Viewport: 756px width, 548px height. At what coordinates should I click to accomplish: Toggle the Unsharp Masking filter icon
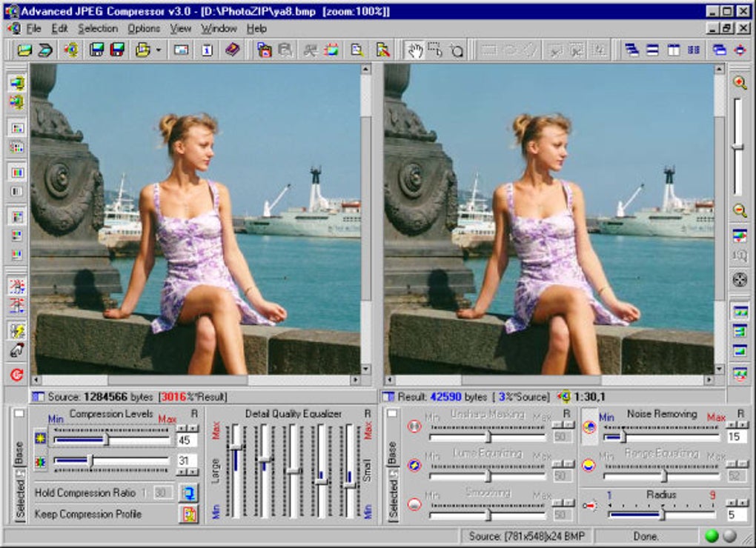(414, 427)
